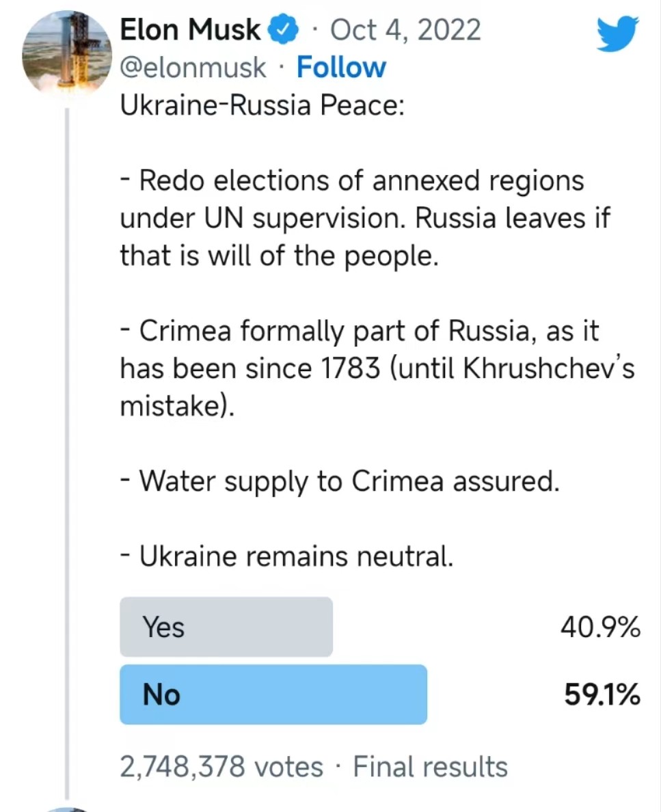The image size is (661, 812).
Task: Click the Elon Musk display name
Action: click(x=191, y=30)
